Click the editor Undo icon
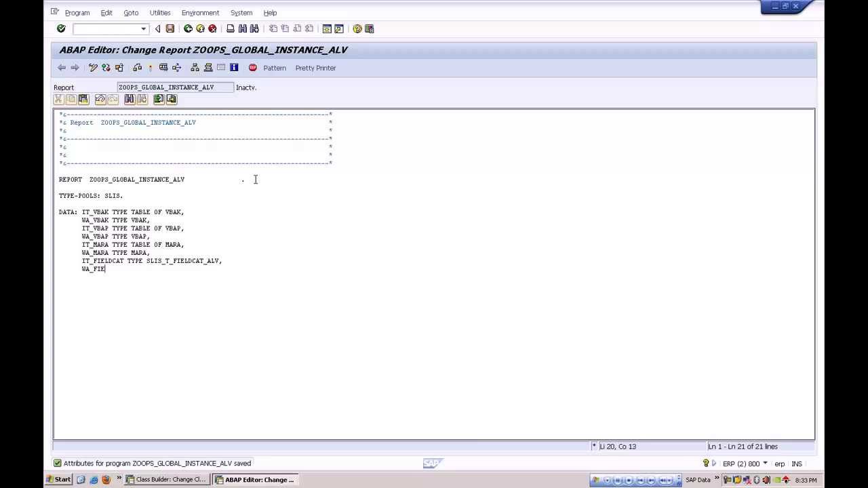 pyautogui.click(x=100, y=100)
